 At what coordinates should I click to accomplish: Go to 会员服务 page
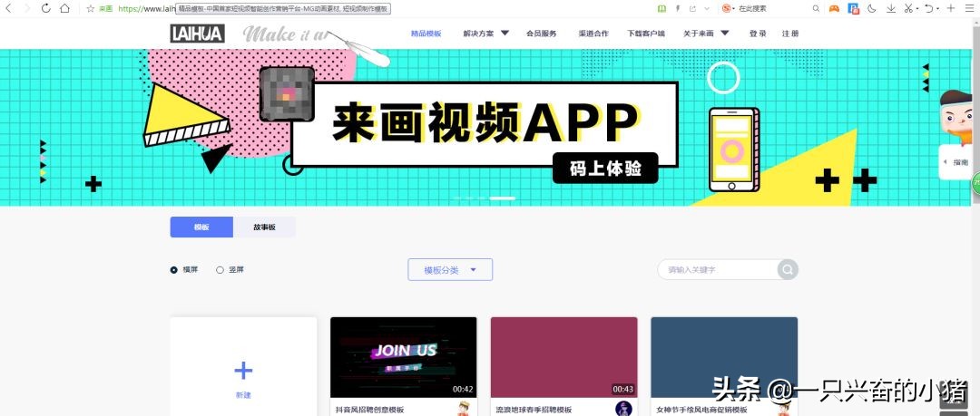(541, 34)
